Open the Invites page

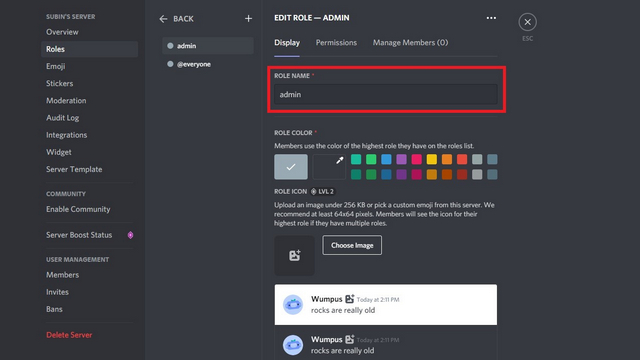pos(89,292)
